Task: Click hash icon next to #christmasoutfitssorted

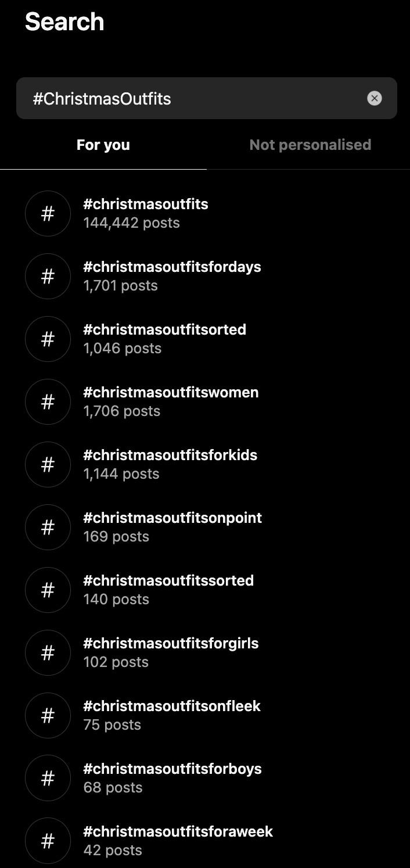Action: (48, 590)
